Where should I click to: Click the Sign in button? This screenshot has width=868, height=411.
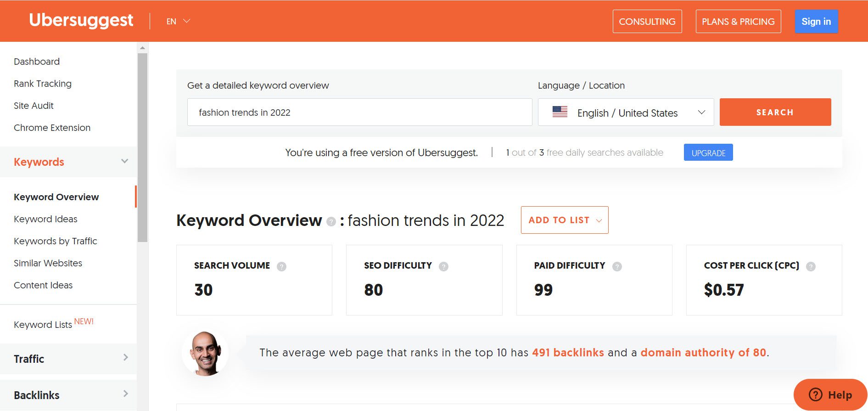(816, 22)
